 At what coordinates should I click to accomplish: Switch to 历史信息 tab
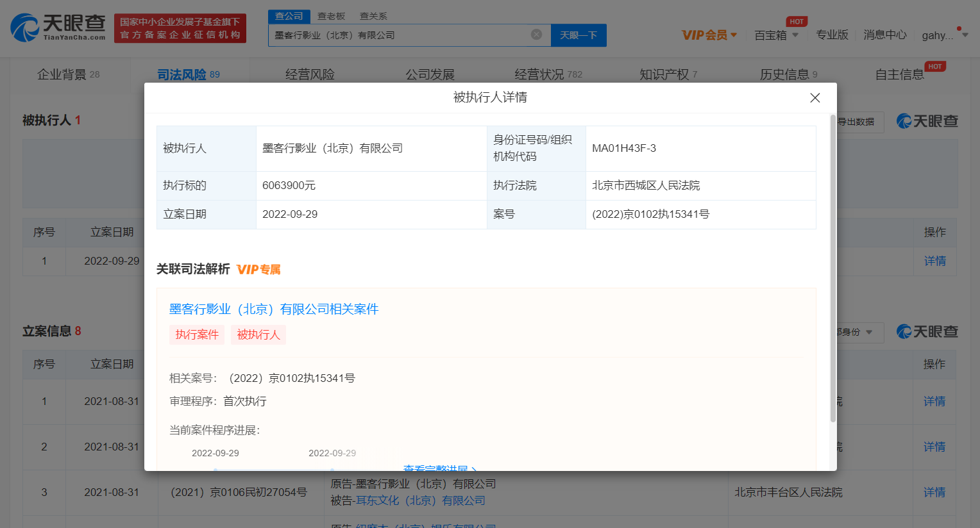tap(789, 74)
